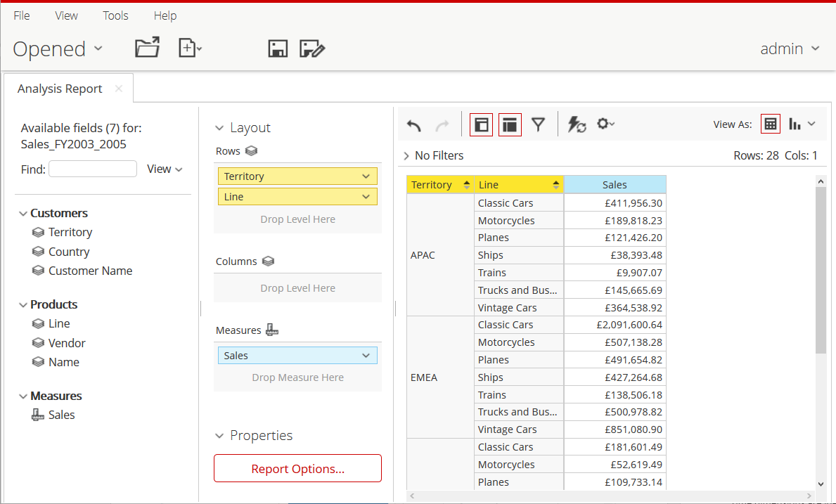Expand the No Filters section

tap(406, 155)
